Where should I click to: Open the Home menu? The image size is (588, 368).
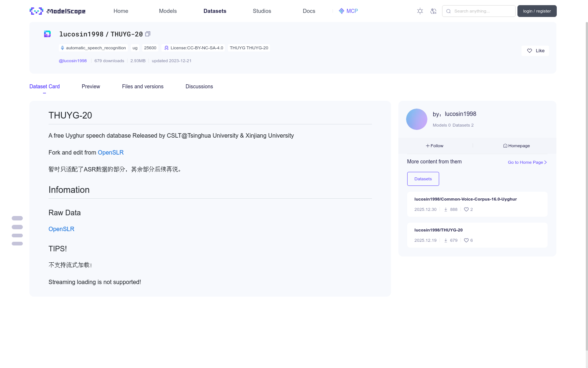tap(121, 11)
